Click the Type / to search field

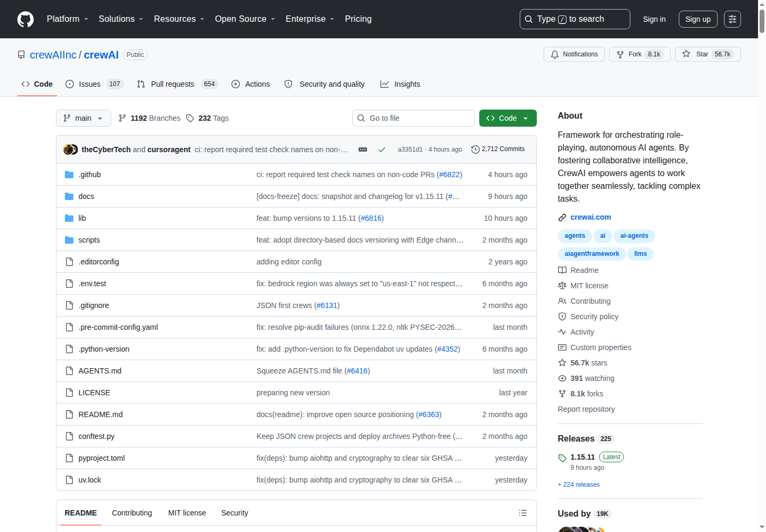click(x=575, y=19)
